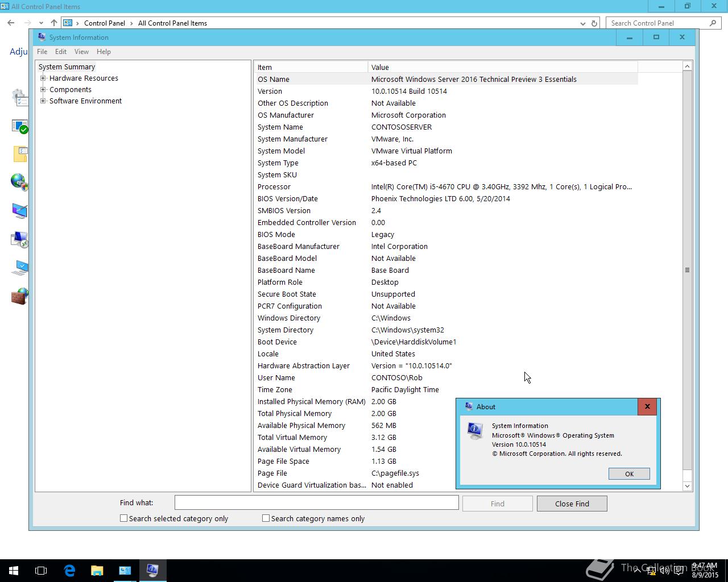Close the About dialog with its red X
728x582 pixels.
click(647, 406)
